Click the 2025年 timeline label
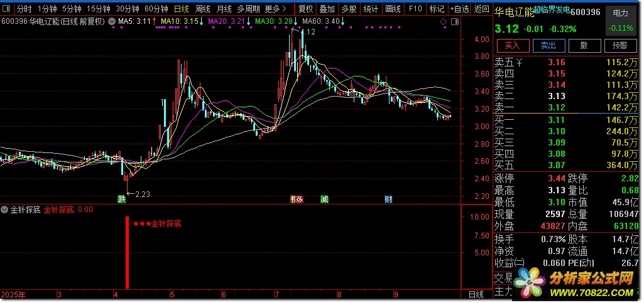Screen dimensions: 644x303 click(x=13, y=294)
